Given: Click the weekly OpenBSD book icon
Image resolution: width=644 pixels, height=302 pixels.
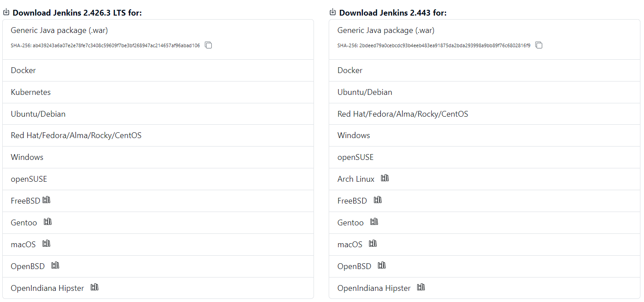Looking at the screenshot, I should (x=382, y=265).
